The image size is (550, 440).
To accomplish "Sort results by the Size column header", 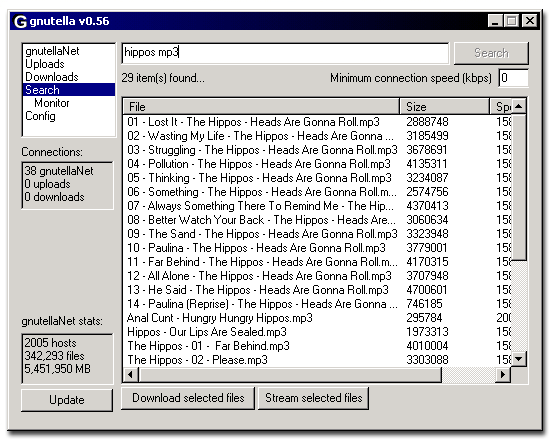I will pos(444,107).
